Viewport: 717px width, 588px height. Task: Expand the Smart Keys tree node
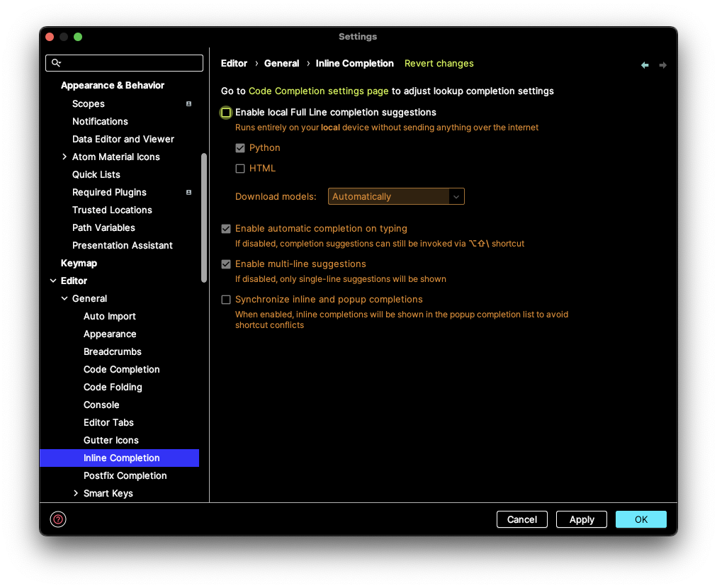(x=76, y=494)
